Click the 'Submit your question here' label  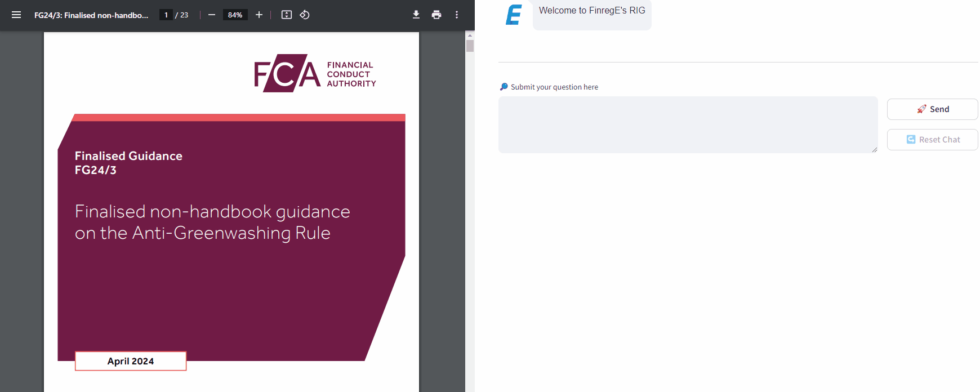tap(554, 87)
